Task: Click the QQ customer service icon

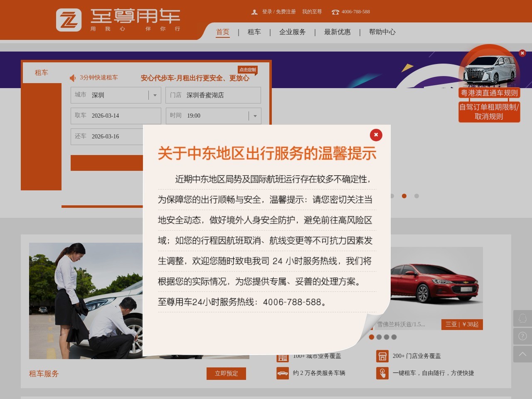Action: coord(522,319)
